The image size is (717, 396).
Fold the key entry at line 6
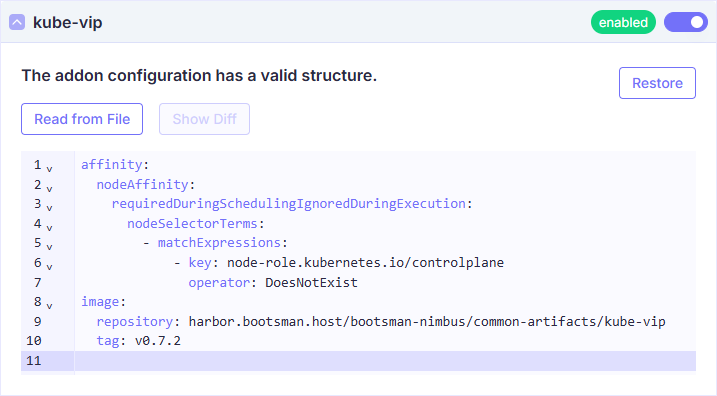click(49, 267)
